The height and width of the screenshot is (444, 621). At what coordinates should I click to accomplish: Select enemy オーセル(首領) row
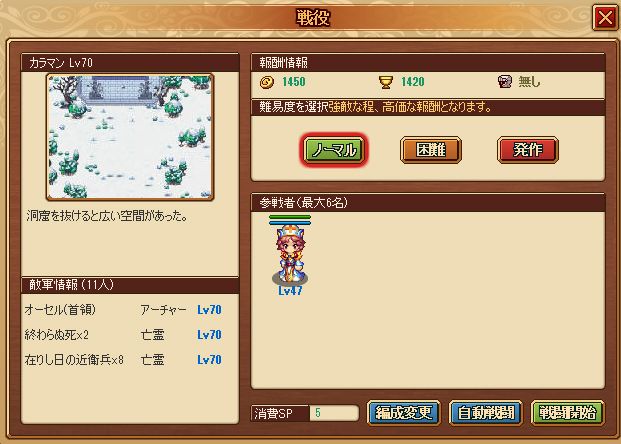(123, 309)
